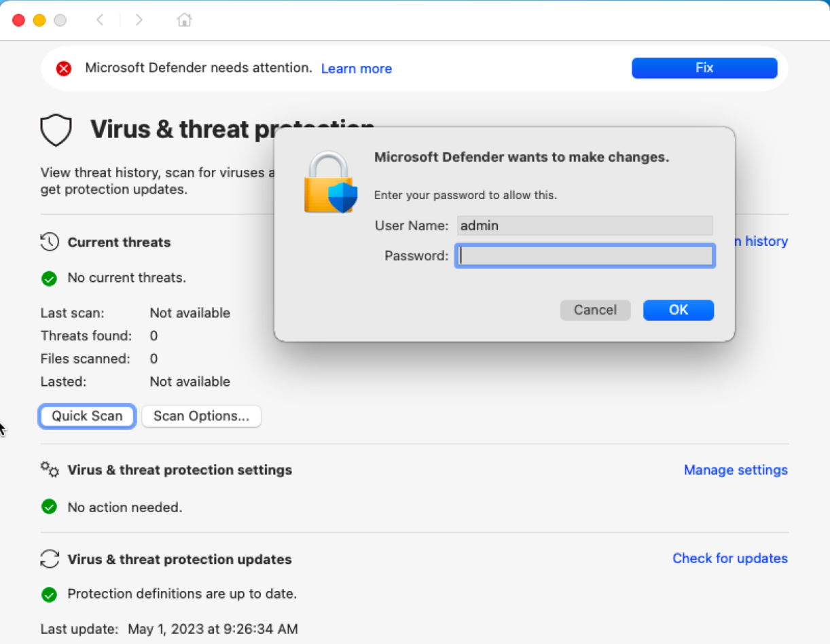
Task: Click the green check beside Protection definitions are up to date
Action: point(49,594)
